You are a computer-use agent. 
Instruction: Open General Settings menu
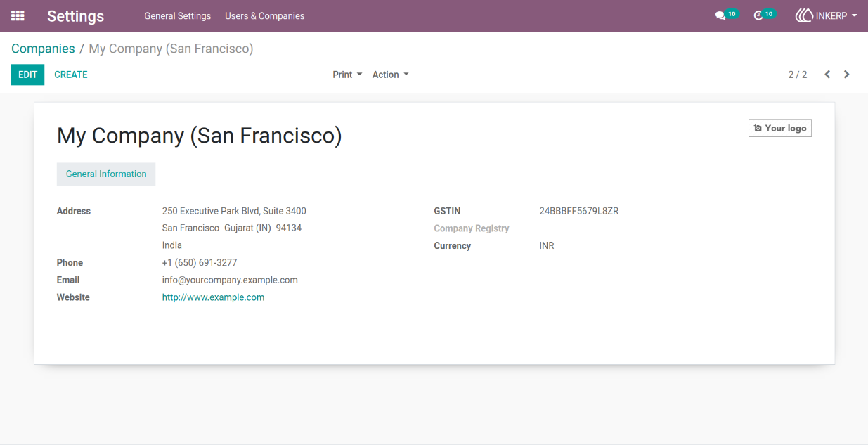(x=177, y=15)
